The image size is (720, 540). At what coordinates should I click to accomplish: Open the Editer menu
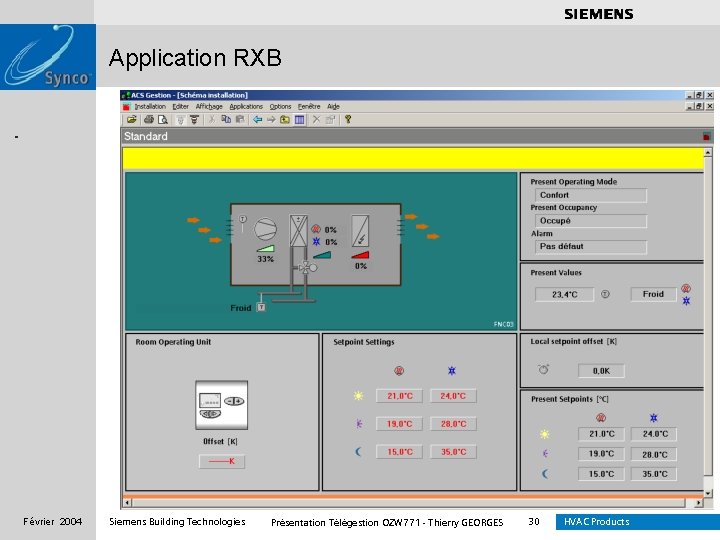pyautogui.click(x=180, y=107)
